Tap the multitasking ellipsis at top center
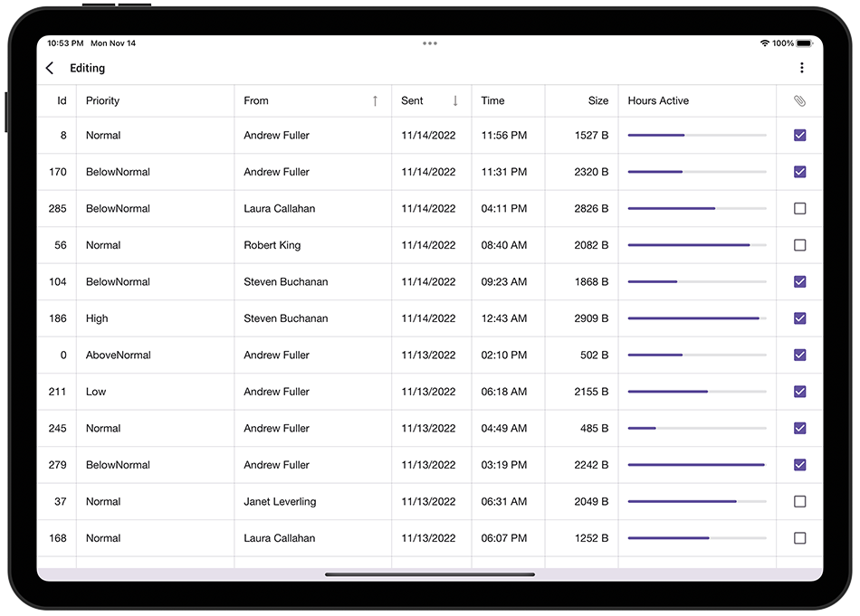 [430, 43]
